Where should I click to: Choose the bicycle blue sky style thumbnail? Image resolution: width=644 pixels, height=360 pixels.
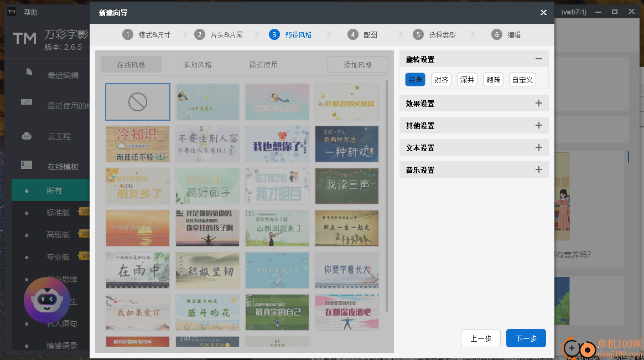(x=277, y=270)
